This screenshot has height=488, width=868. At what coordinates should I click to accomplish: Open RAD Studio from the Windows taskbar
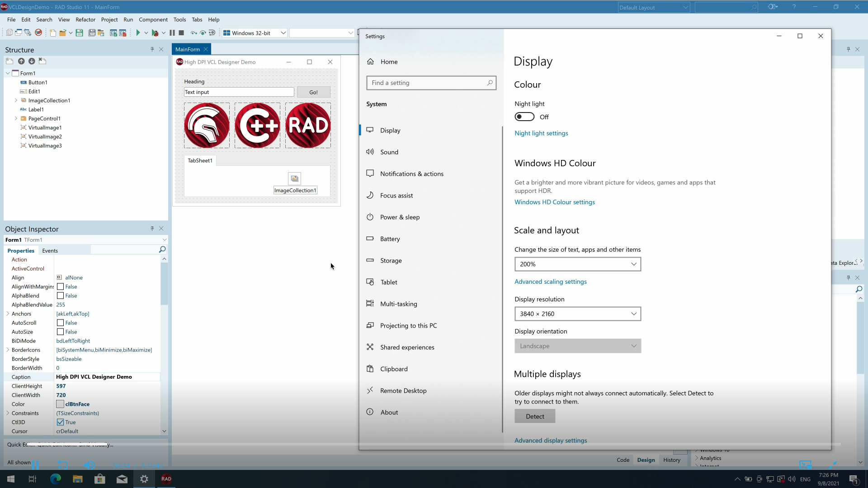166,479
